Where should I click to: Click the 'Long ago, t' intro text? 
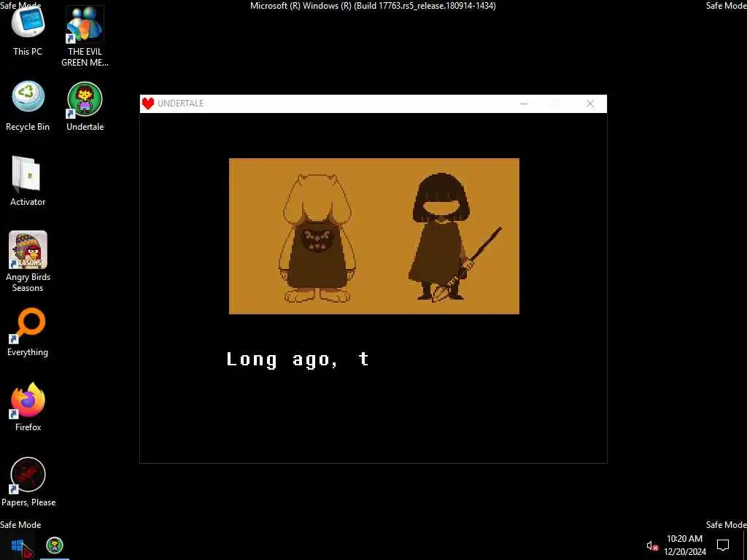click(298, 359)
